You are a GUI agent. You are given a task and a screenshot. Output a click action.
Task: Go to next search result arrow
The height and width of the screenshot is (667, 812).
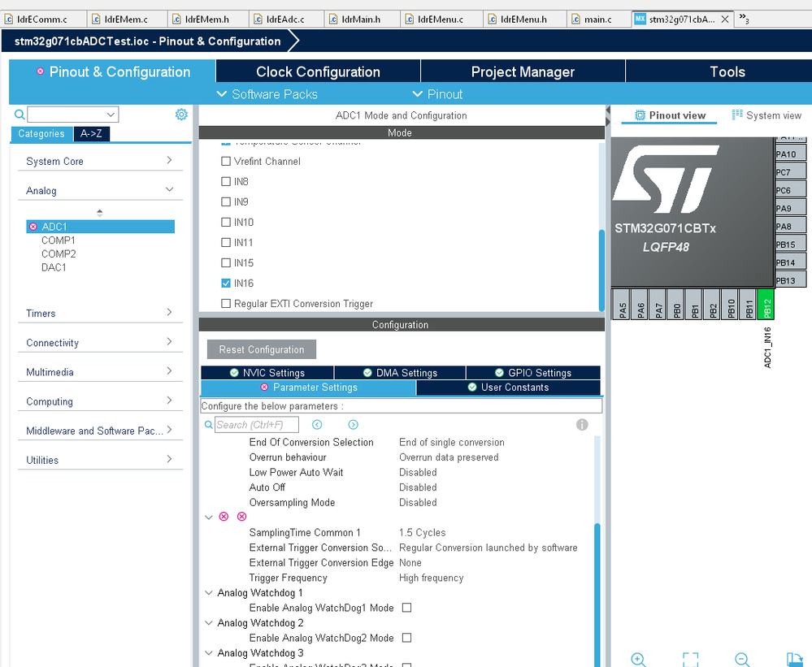[354, 425]
